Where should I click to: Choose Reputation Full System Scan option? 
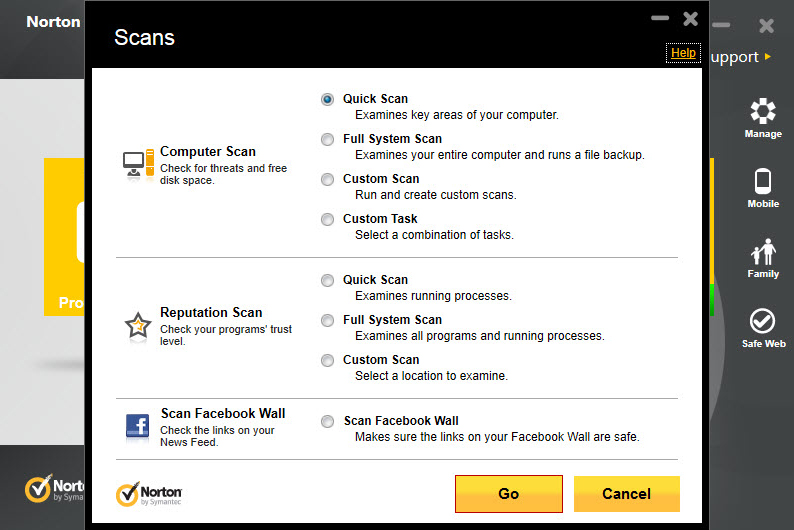tap(328, 320)
